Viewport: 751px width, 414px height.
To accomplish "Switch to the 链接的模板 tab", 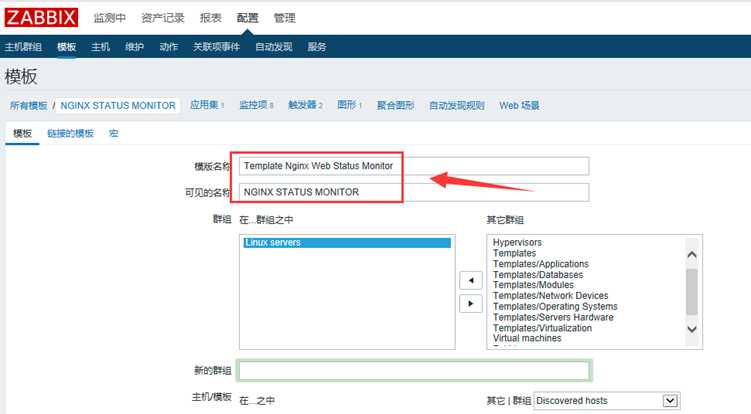I will [70, 134].
